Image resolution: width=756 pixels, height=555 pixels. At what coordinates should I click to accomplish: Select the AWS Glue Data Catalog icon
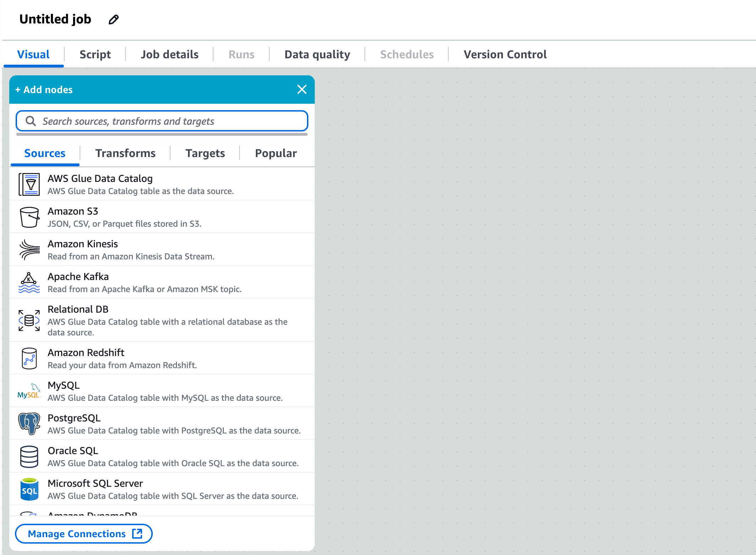(x=29, y=184)
